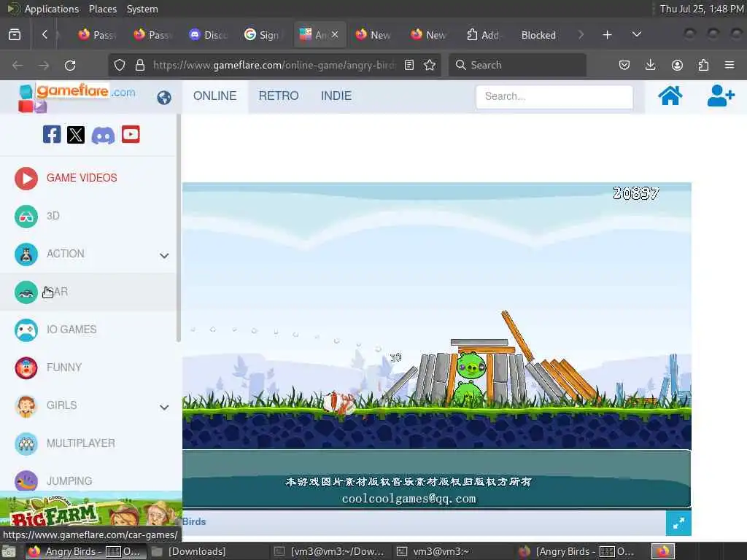Toggle game fullscreen with expand icon
This screenshot has height=560, width=747.
(x=678, y=523)
